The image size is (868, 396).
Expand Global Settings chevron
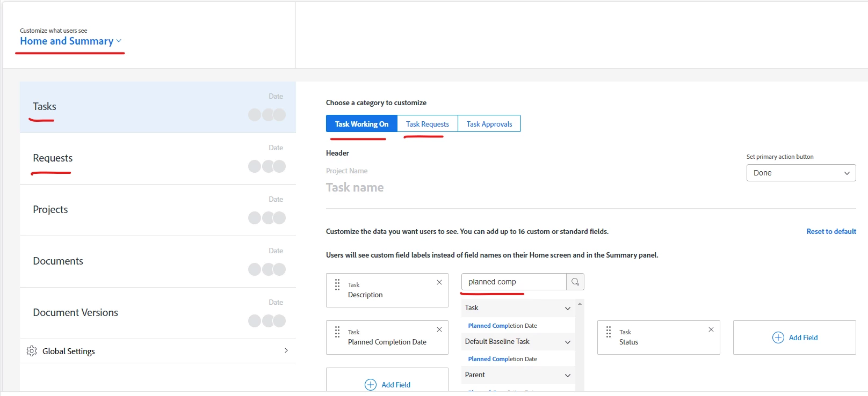[x=286, y=350]
